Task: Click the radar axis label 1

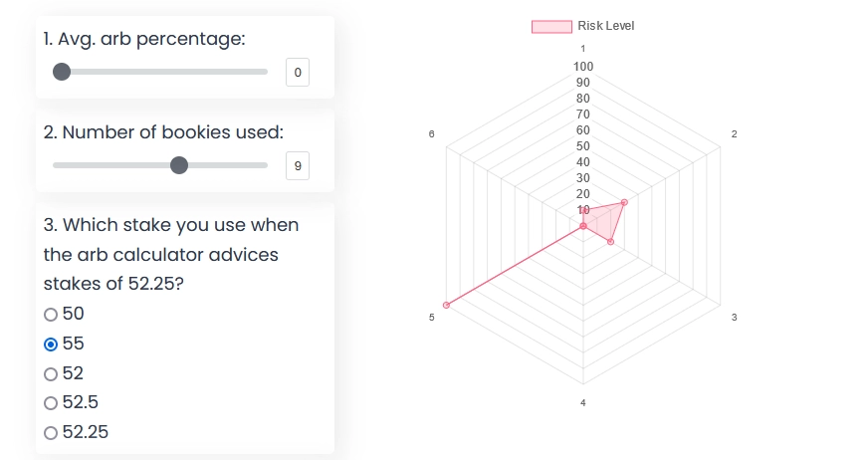Action: [583, 48]
